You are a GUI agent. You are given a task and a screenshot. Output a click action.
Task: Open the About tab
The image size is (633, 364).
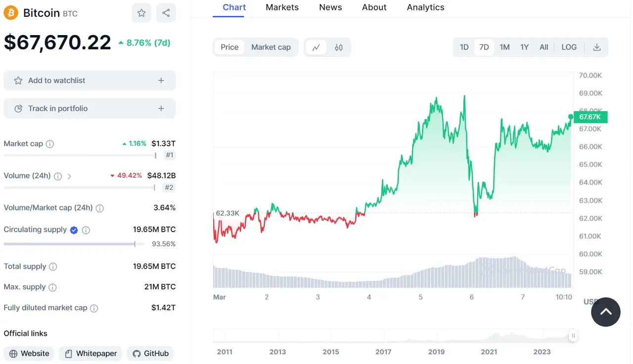pyautogui.click(x=374, y=7)
